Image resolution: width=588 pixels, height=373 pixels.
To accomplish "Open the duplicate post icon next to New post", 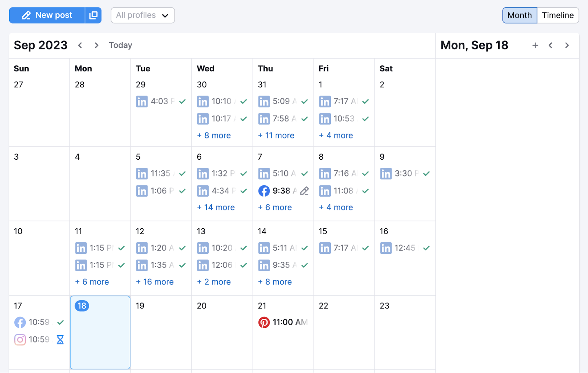I will point(93,15).
